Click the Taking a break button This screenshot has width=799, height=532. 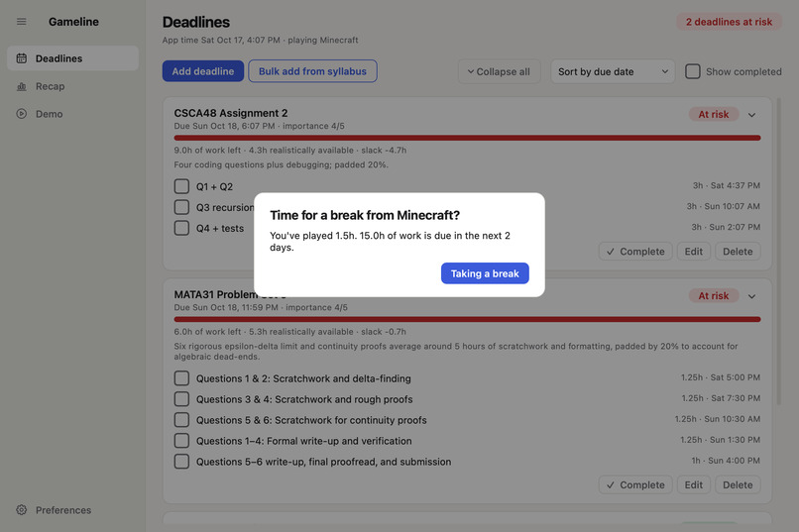pyautogui.click(x=485, y=273)
